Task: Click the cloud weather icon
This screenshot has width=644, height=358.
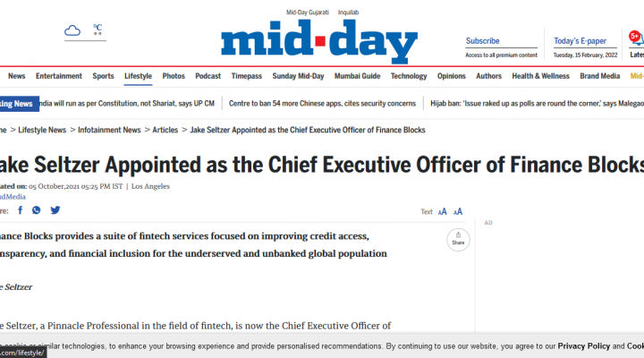Action: point(72,30)
